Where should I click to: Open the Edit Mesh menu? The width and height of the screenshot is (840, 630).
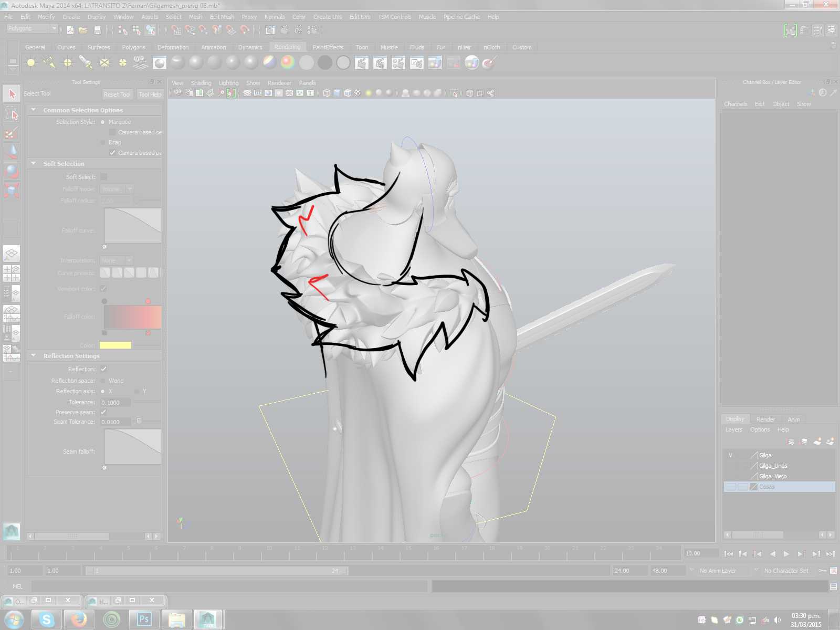[x=222, y=17]
